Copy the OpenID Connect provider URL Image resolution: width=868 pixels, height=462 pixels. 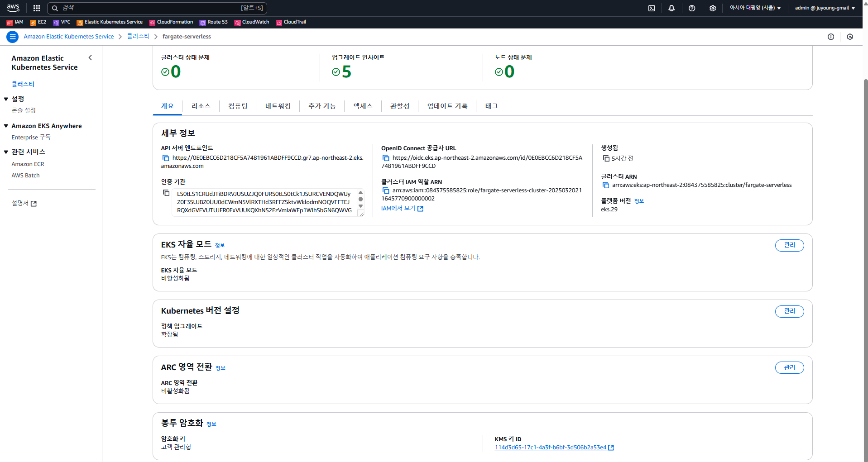(x=386, y=158)
